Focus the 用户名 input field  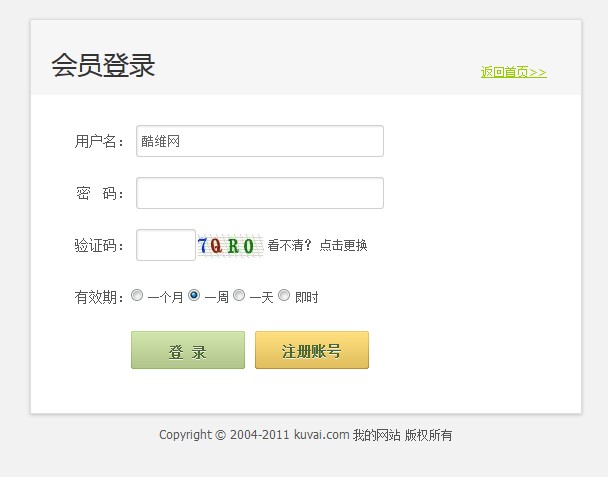point(260,141)
